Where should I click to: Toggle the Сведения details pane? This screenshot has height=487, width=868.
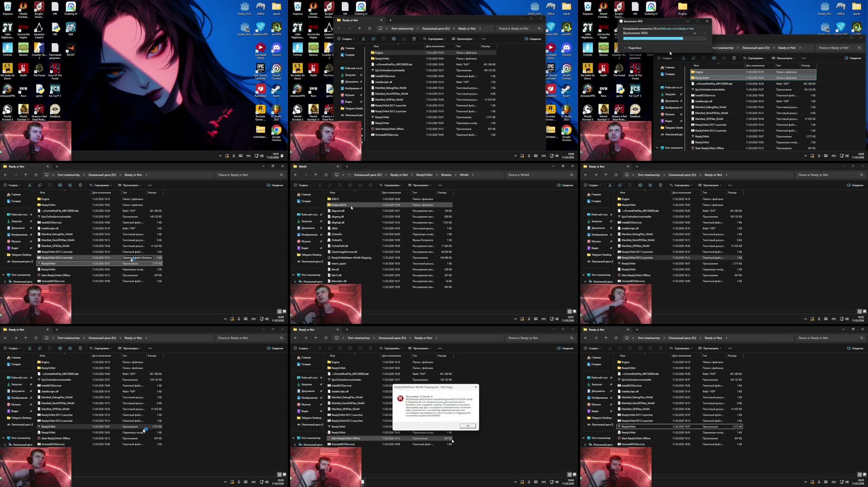pos(533,39)
